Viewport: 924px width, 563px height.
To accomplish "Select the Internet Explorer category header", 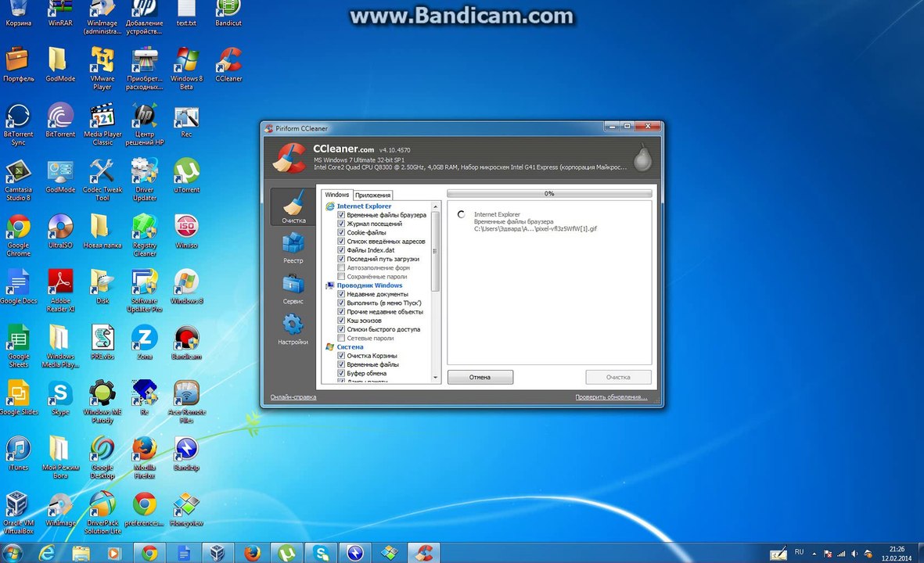I will pos(364,206).
